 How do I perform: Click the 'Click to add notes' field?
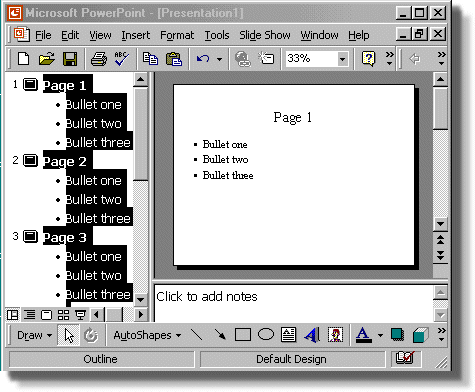(x=293, y=303)
